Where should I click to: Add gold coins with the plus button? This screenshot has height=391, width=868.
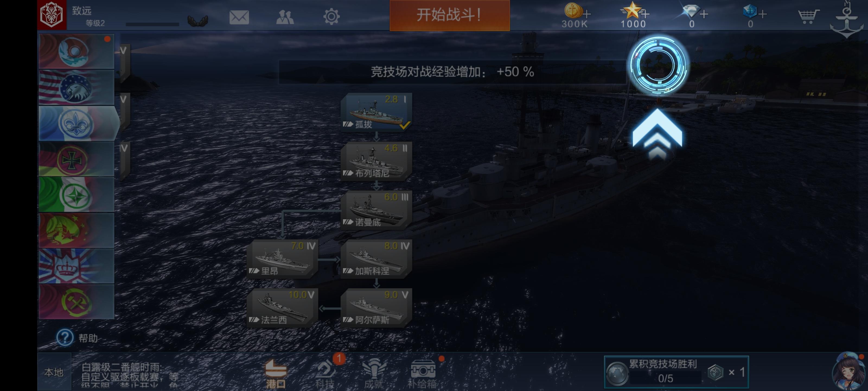coord(587,14)
